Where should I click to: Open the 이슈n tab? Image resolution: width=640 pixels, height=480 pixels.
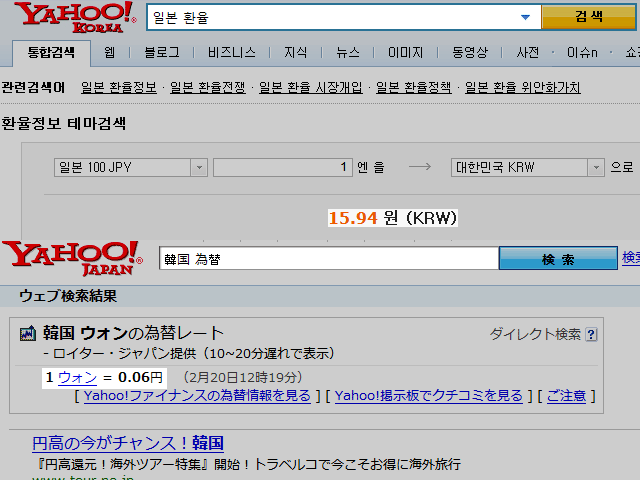pos(582,52)
